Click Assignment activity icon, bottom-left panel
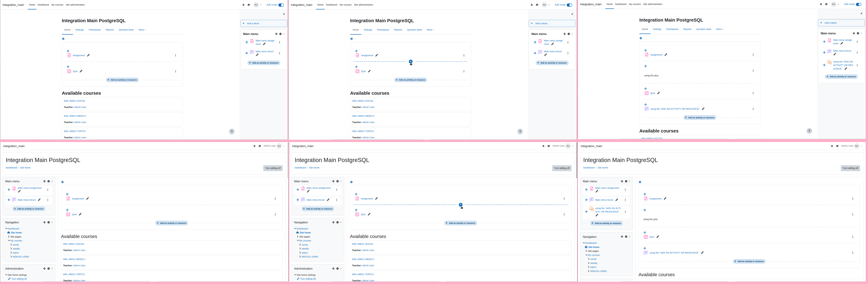868x284 pixels. point(68,199)
